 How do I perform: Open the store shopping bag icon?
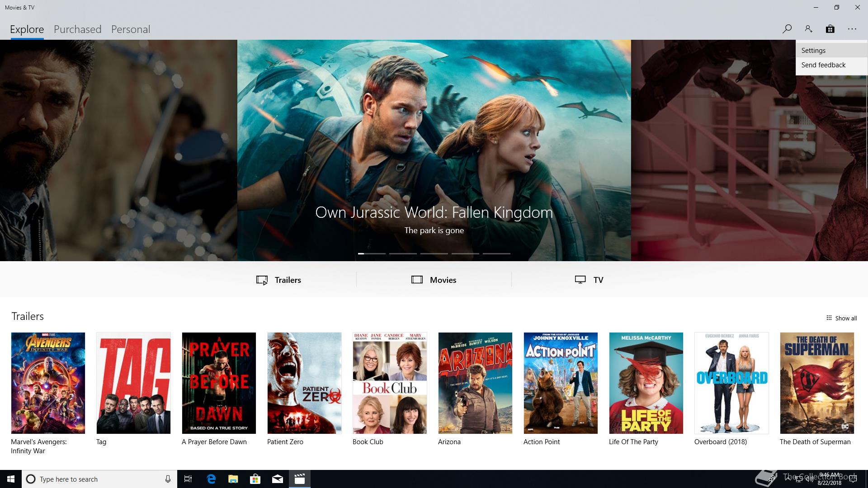point(830,29)
